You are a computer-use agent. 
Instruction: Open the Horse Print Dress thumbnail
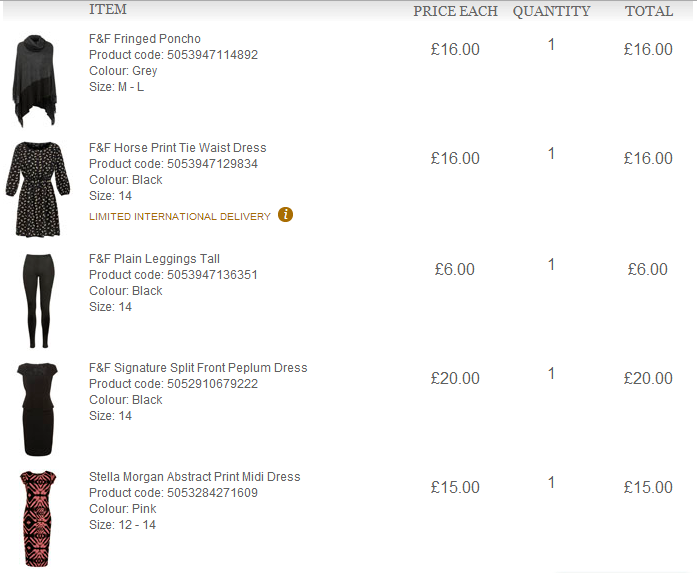(37, 189)
